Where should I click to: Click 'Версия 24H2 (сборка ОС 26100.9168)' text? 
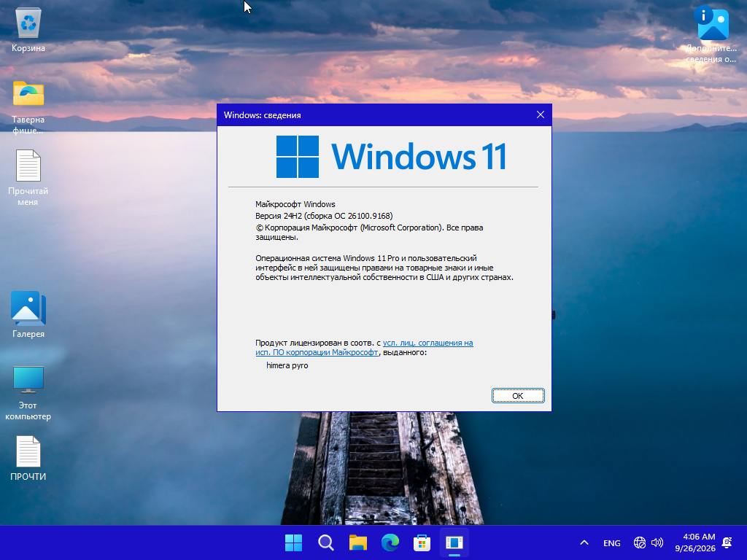(x=324, y=216)
